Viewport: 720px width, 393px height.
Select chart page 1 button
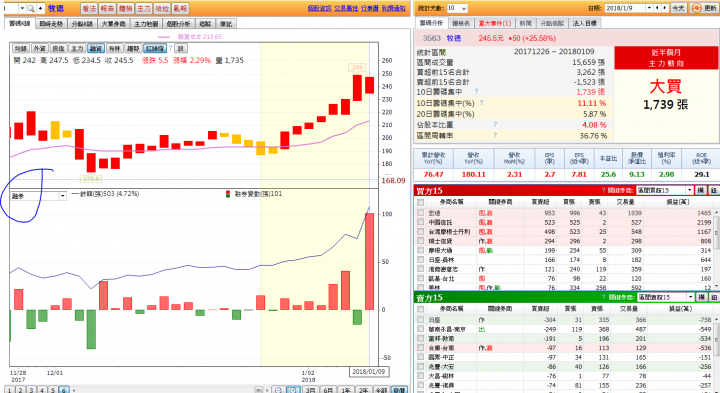[9, 390]
